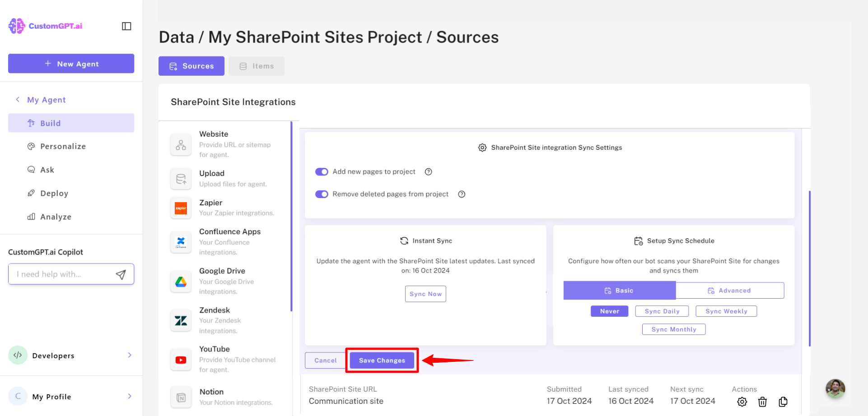Switch to Basic schedule tab
Image resolution: width=868 pixels, height=416 pixels.
pos(620,291)
